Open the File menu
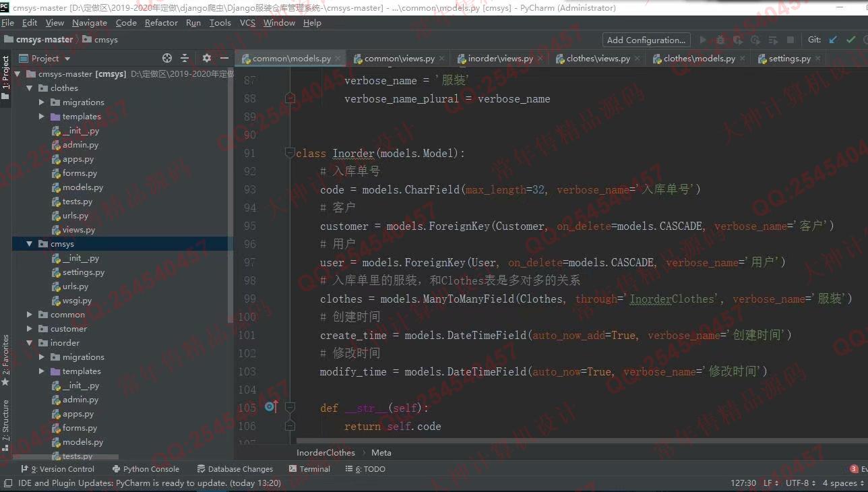868x492 pixels. pyautogui.click(x=7, y=23)
